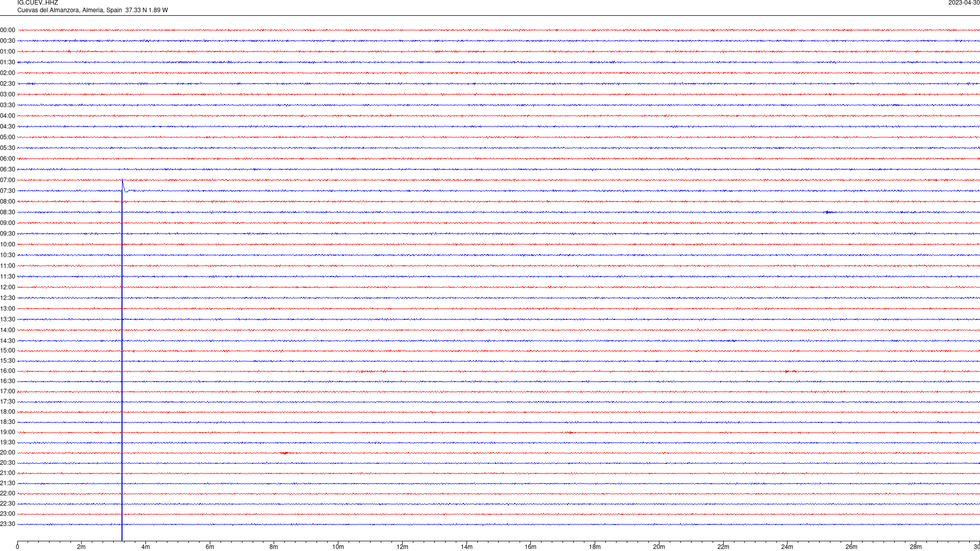Screen dimensions: 980x551
Task: Select the 16:30 trace time label
Action: point(8,381)
